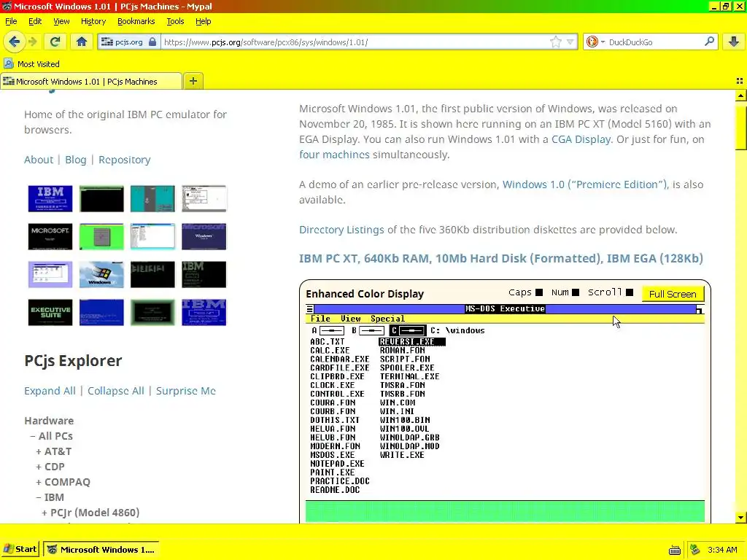Click the padlock site identity icon

pos(152,42)
